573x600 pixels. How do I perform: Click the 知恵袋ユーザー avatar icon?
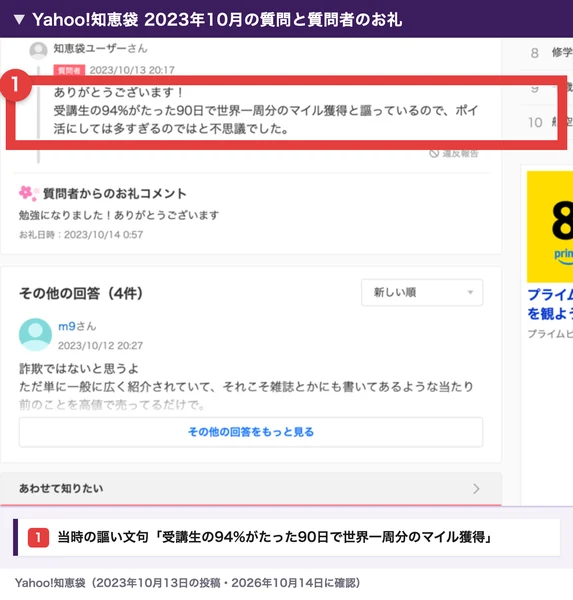click(x=38, y=51)
